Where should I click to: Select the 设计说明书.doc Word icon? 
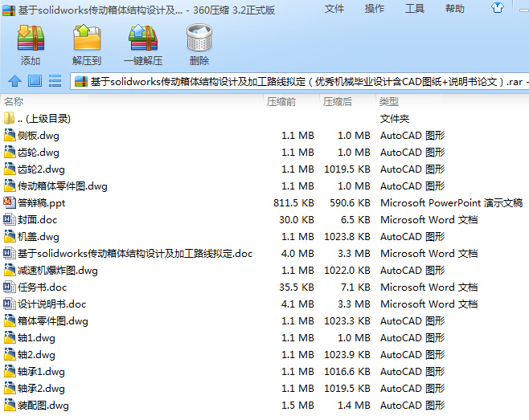point(10,304)
